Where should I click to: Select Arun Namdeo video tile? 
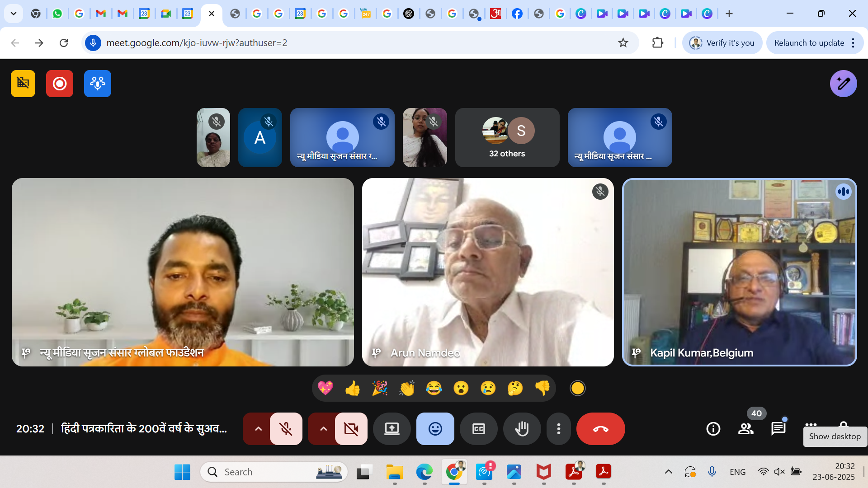pyautogui.click(x=488, y=272)
